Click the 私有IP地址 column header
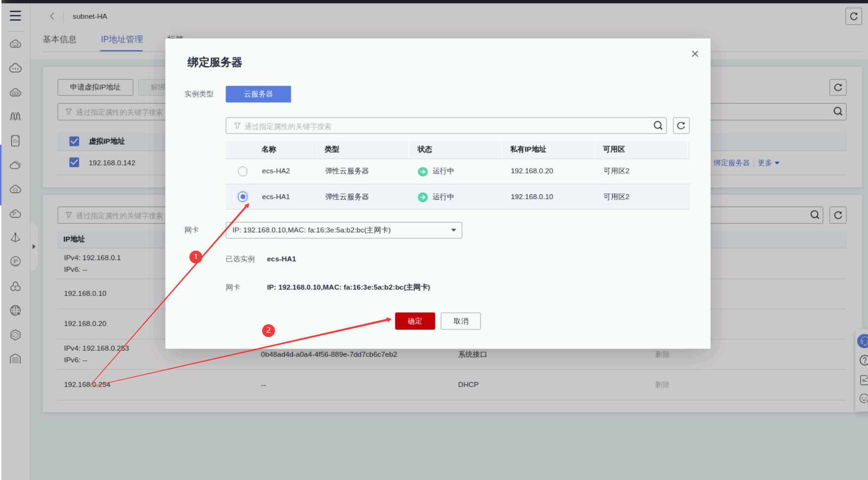 (528, 149)
